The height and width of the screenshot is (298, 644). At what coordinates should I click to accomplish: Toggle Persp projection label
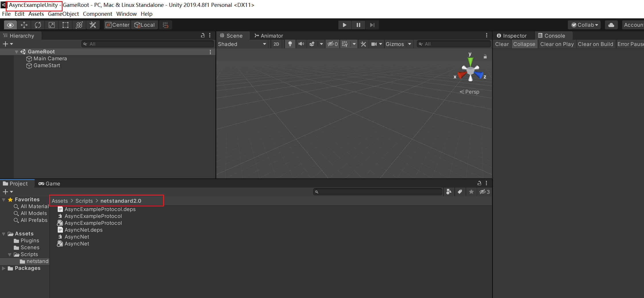point(469,92)
